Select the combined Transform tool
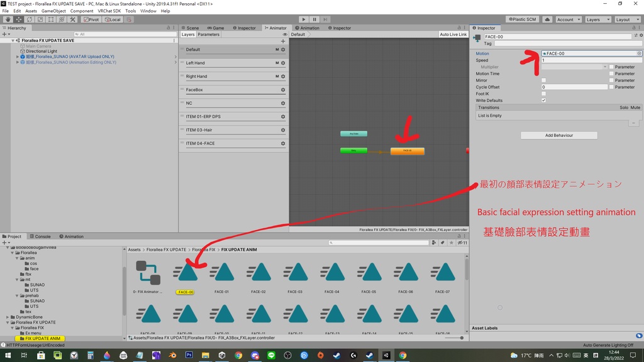This screenshot has height=362, width=644. [x=62, y=19]
